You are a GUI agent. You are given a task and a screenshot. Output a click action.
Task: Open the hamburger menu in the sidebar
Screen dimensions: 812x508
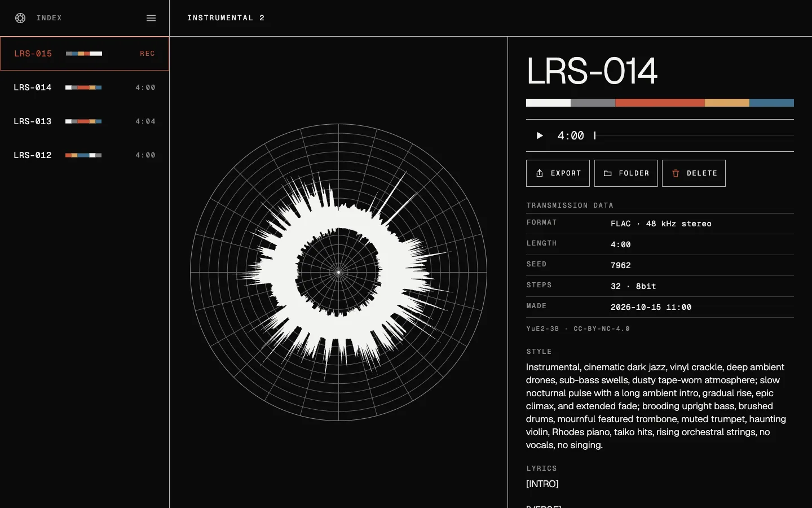point(151,18)
